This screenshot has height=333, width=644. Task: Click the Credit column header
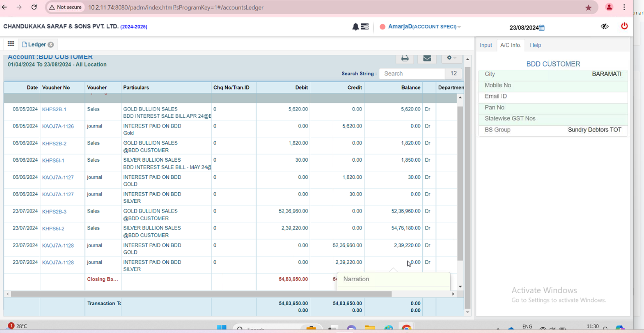coord(337,88)
